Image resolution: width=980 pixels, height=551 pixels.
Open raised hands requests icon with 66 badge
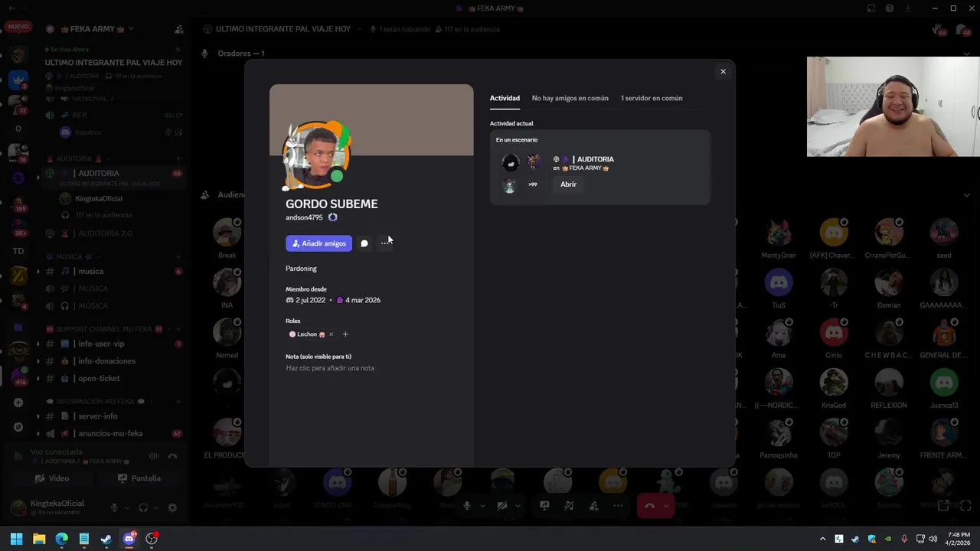click(939, 30)
